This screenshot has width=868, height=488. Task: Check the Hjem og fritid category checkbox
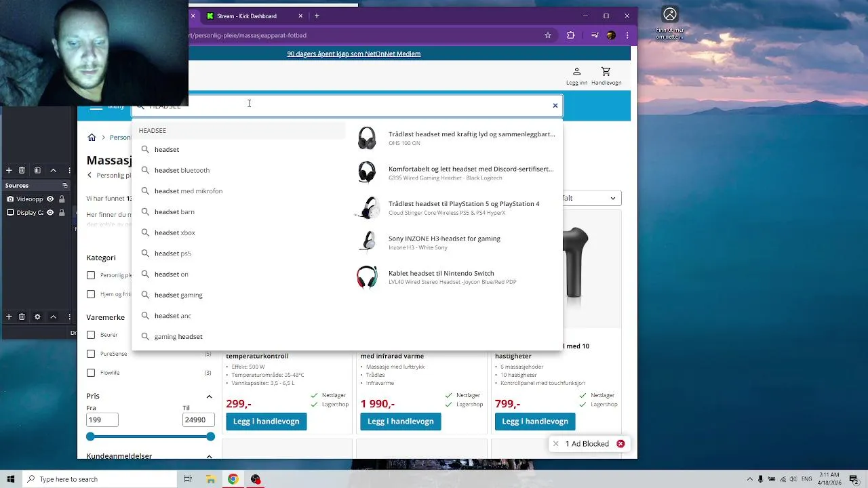coord(91,294)
